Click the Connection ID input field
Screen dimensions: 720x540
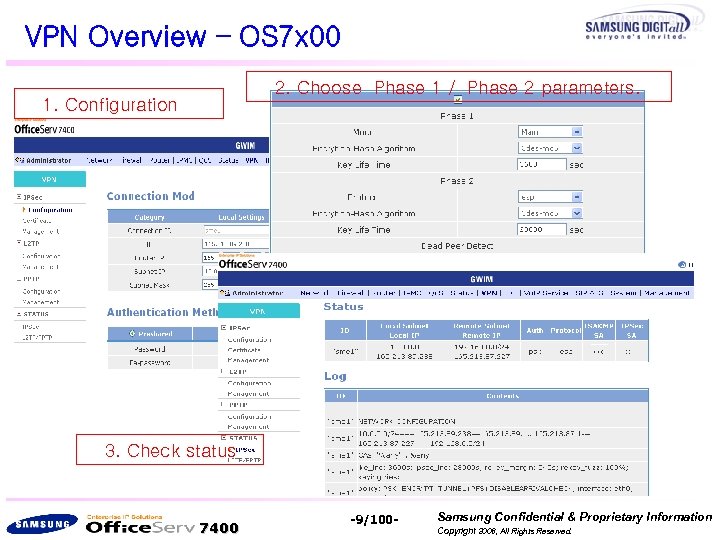pos(236,231)
